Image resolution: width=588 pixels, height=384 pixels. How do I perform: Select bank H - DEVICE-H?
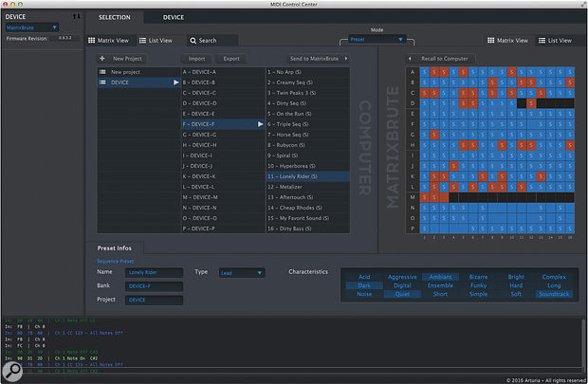pyautogui.click(x=223, y=145)
